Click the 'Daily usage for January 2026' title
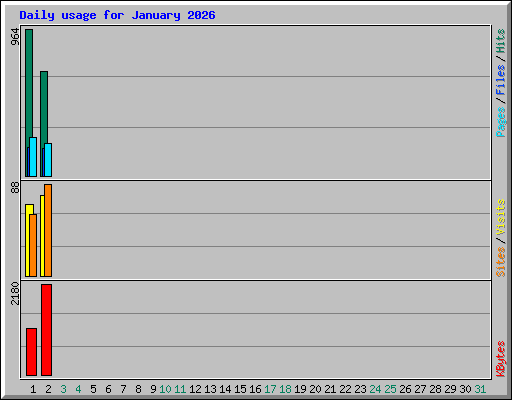 click(x=117, y=15)
